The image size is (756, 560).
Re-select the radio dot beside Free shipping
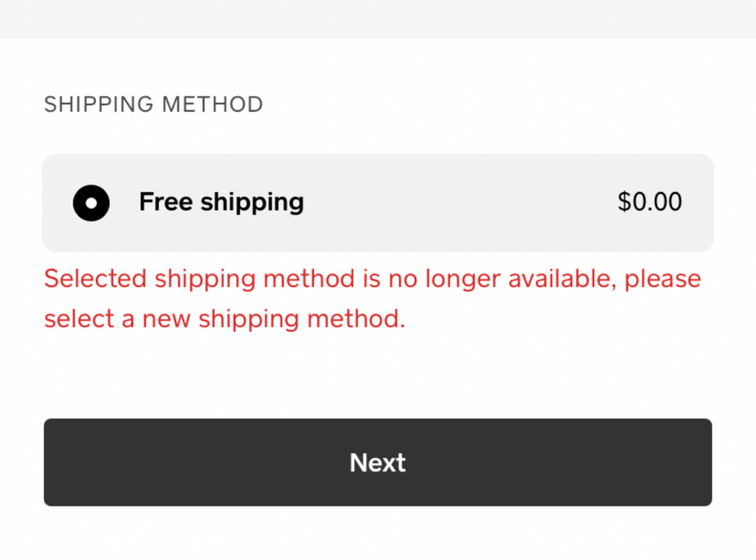pos(92,203)
